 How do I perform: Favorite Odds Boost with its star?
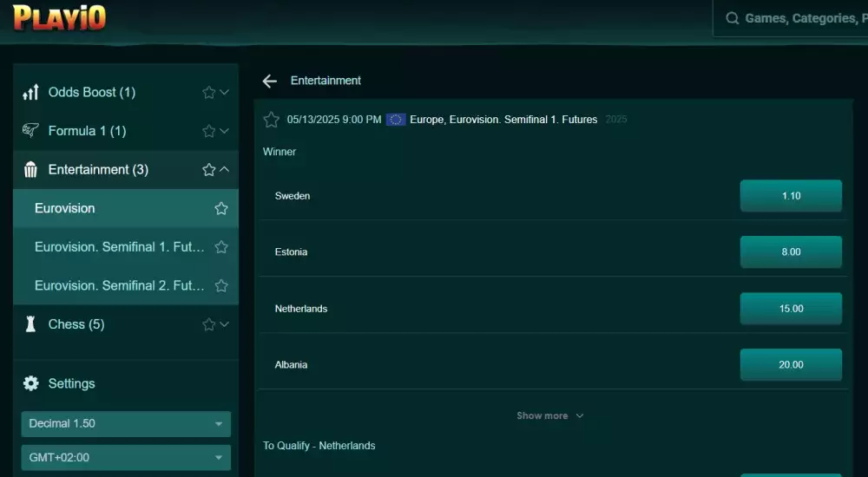point(208,93)
